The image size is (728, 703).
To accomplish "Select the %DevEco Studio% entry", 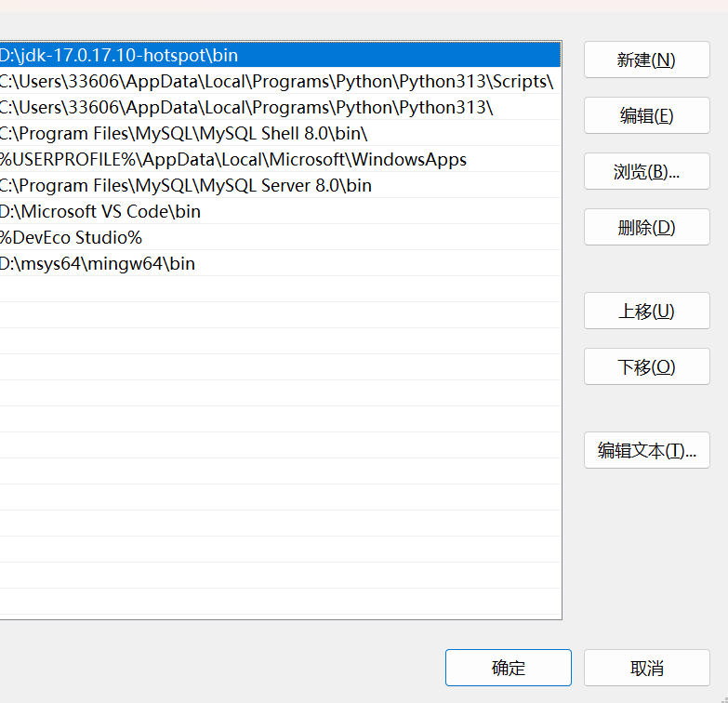I will 280,237.
